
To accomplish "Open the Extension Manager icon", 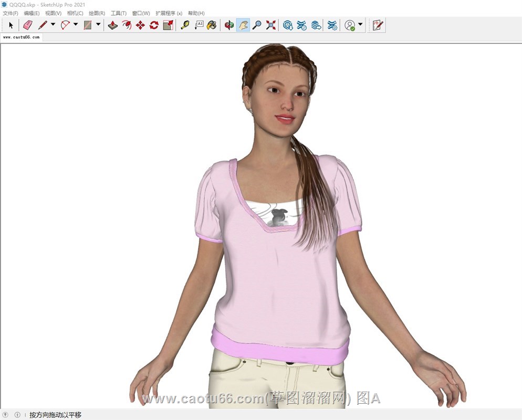I will pos(332,25).
